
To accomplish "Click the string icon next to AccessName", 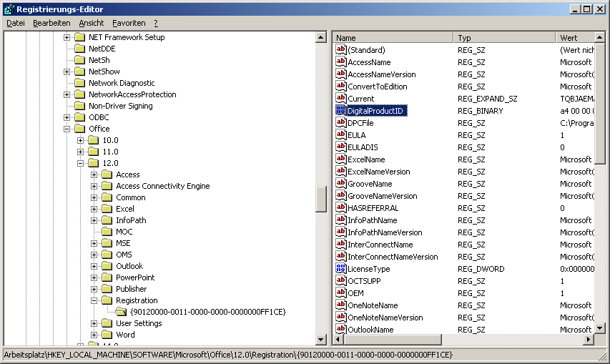I will point(340,62).
